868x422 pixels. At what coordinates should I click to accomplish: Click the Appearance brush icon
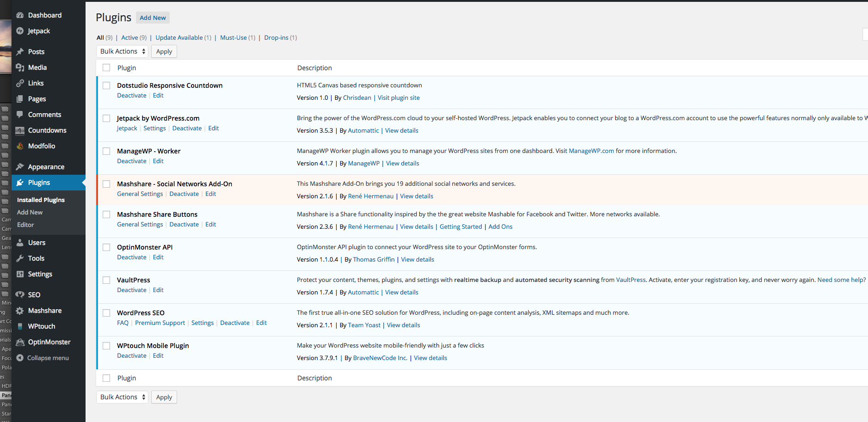tap(20, 167)
